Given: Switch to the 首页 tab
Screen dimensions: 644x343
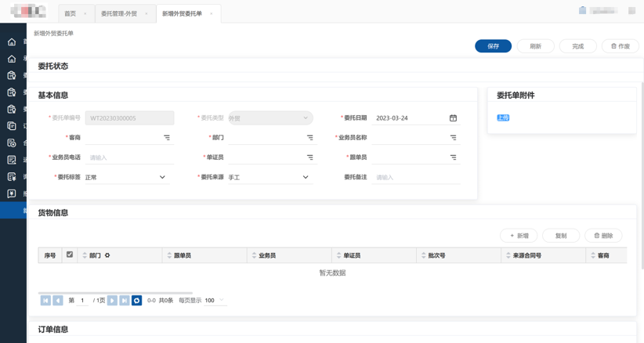Looking at the screenshot, I should click(71, 13).
